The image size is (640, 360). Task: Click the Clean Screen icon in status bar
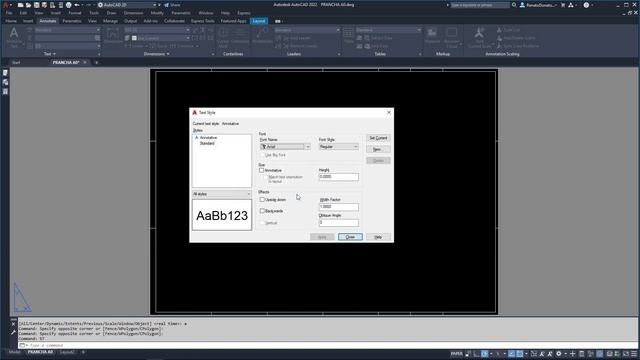(626, 354)
